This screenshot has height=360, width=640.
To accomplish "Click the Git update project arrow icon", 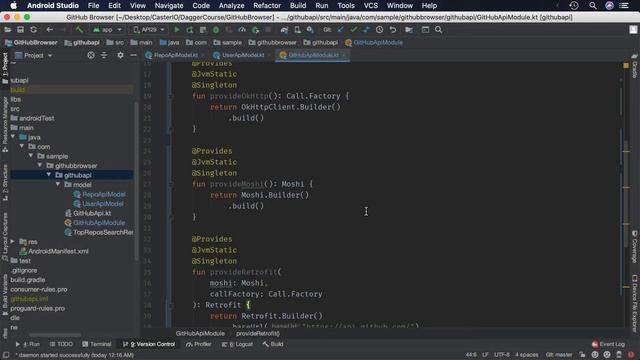I will [x=340, y=30].
